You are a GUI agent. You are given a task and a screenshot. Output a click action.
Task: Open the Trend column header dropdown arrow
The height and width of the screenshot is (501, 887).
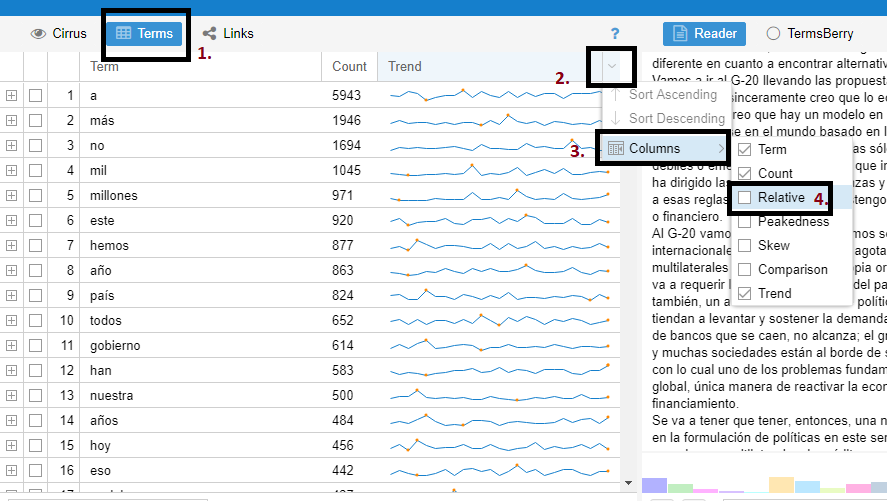tap(612, 67)
